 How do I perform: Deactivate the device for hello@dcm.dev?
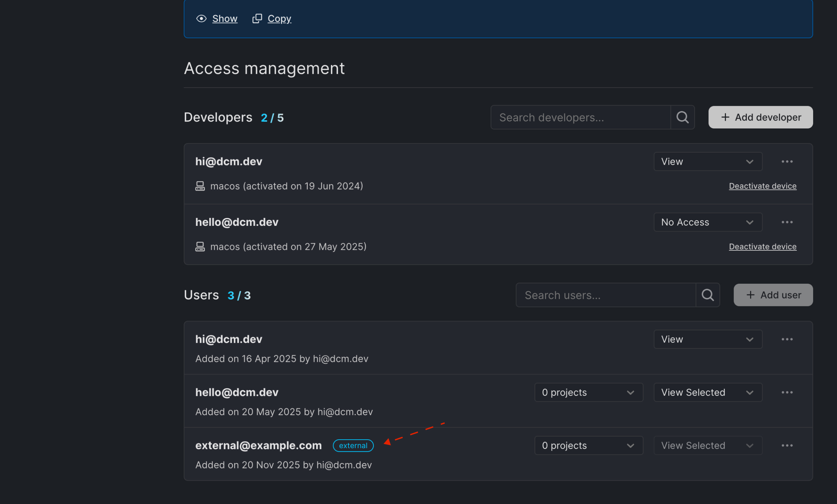762,246
